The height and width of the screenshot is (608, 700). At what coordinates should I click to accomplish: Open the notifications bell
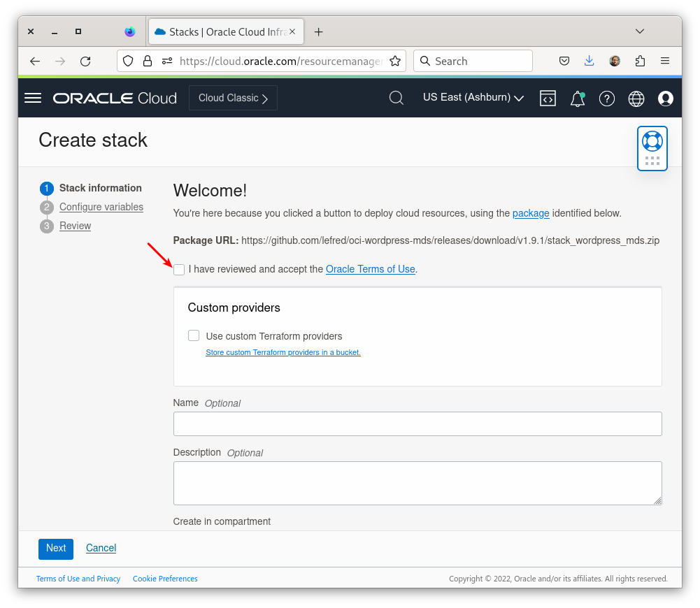pyautogui.click(x=577, y=99)
